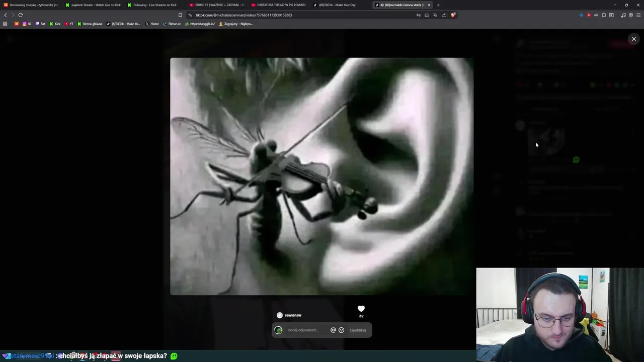Click the media control icon in address bar
The image size is (644, 362).
tap(418, 15)
